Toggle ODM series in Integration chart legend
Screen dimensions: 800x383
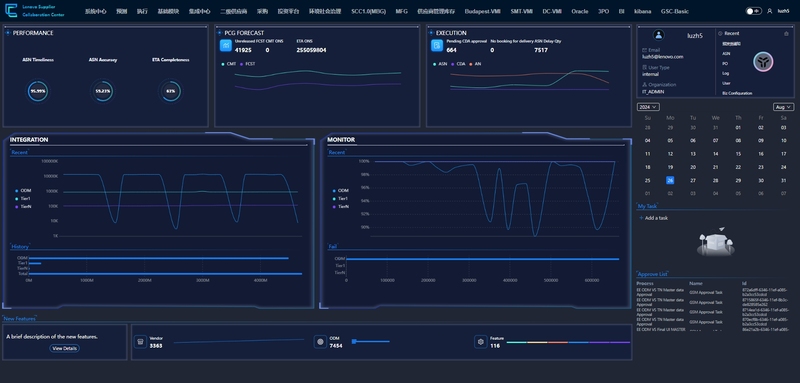pyautogui.click(x=24, y=191)
